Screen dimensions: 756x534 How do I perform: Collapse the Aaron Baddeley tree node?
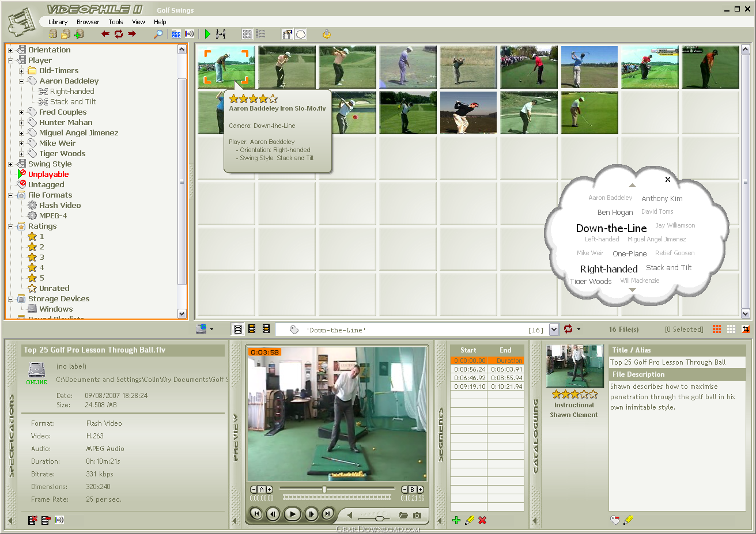click(x=22, y=81)
